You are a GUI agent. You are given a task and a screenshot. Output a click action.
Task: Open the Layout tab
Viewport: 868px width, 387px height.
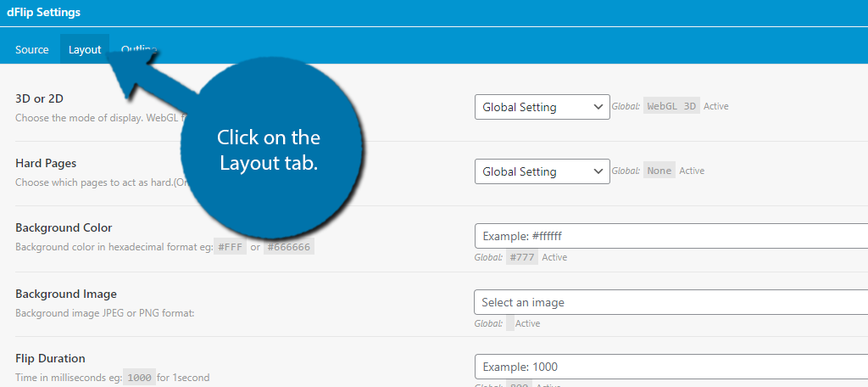click(x=85, y=49)
